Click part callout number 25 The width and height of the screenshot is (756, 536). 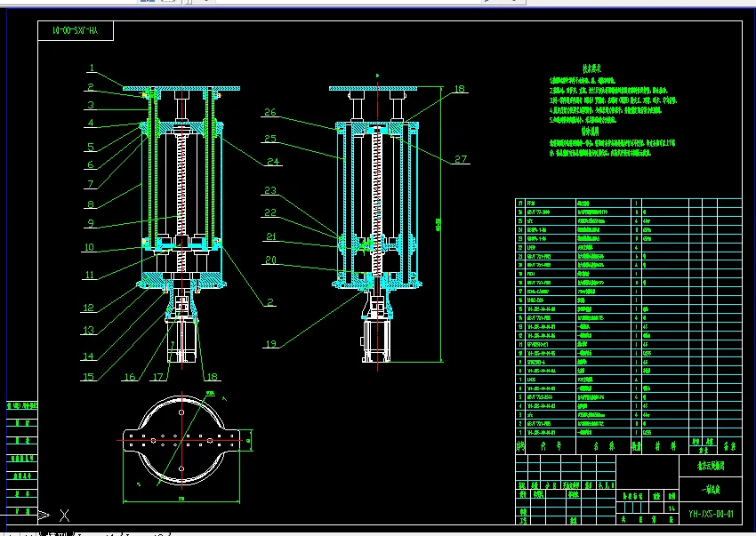(270, 139)
